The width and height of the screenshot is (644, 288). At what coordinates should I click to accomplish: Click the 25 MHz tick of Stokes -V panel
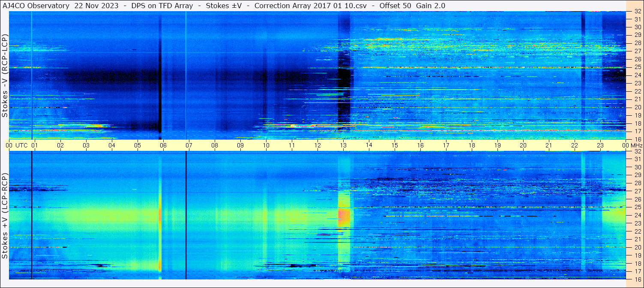pos(638,67)
